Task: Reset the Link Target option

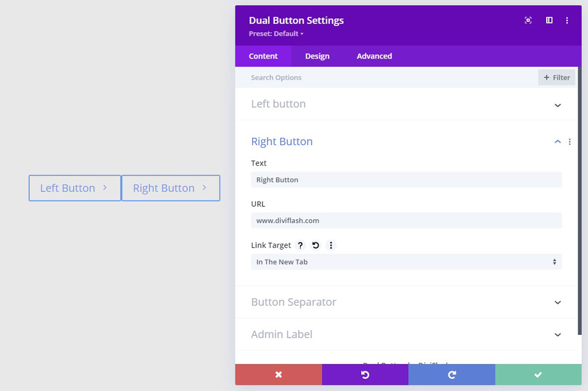Action: click(315, 245)
